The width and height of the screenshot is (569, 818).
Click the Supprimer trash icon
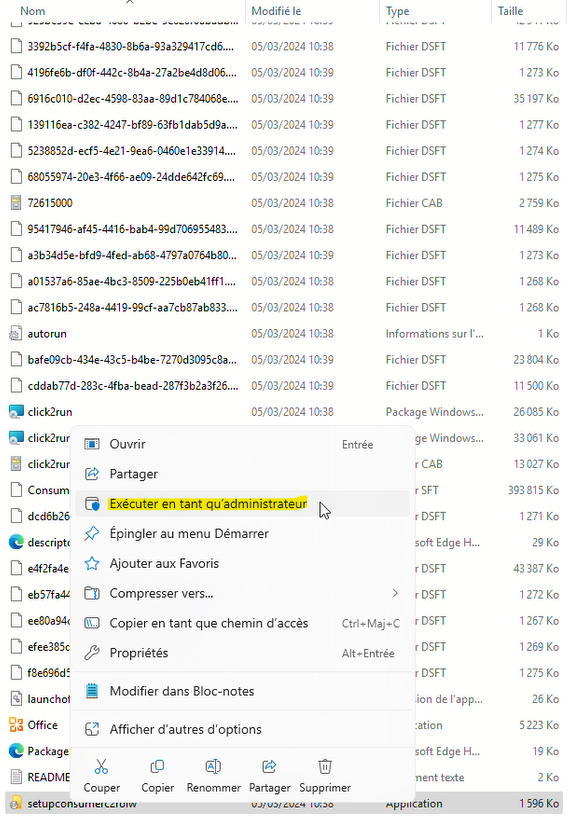click(x=325, y=766)
